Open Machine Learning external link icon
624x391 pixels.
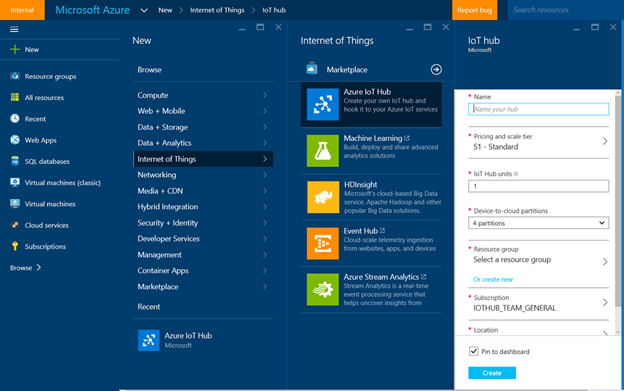[407, 138]
